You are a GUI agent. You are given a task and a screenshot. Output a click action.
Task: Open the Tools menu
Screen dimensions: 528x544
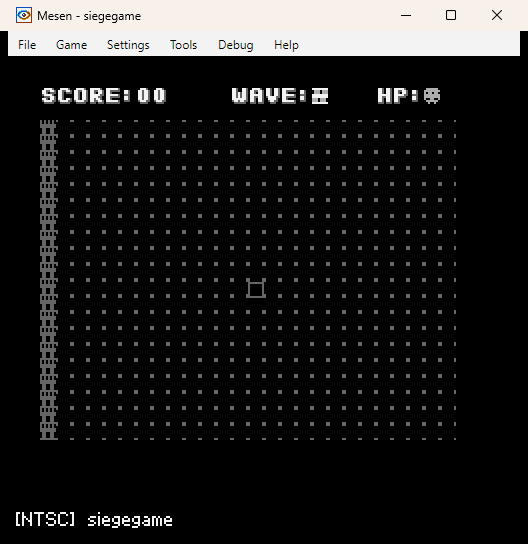[184, 45]
